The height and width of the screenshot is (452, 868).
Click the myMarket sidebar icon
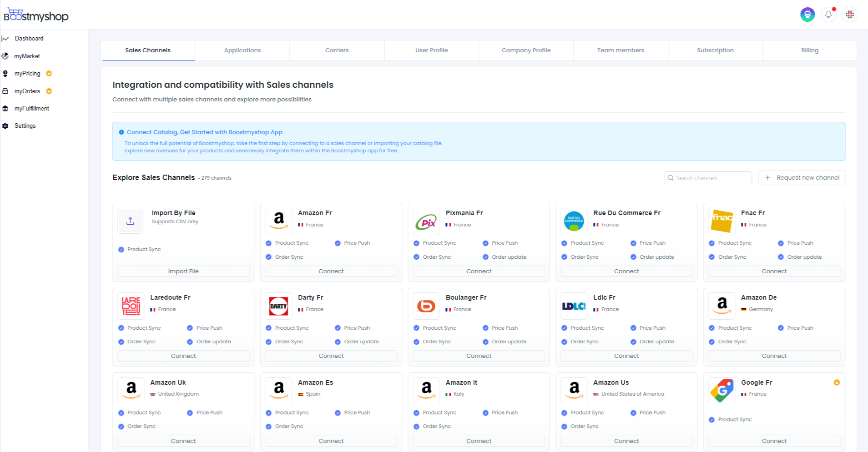[x=5, y=56]
